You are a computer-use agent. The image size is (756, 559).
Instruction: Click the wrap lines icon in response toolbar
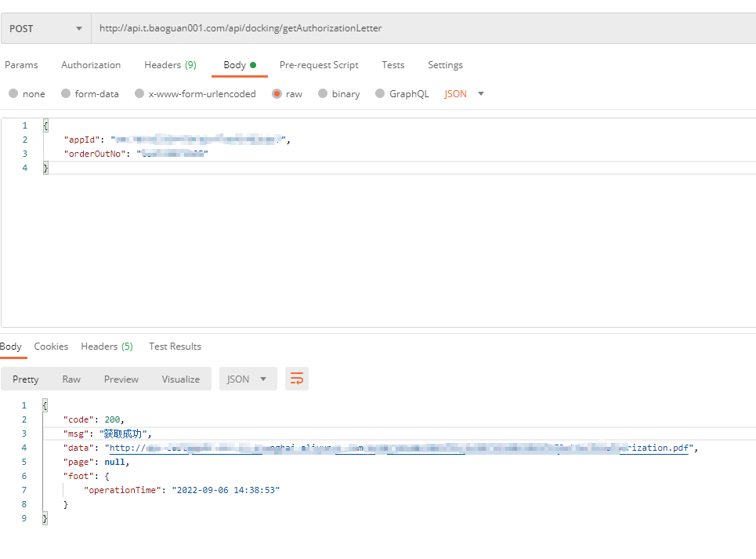click(297, 379)
